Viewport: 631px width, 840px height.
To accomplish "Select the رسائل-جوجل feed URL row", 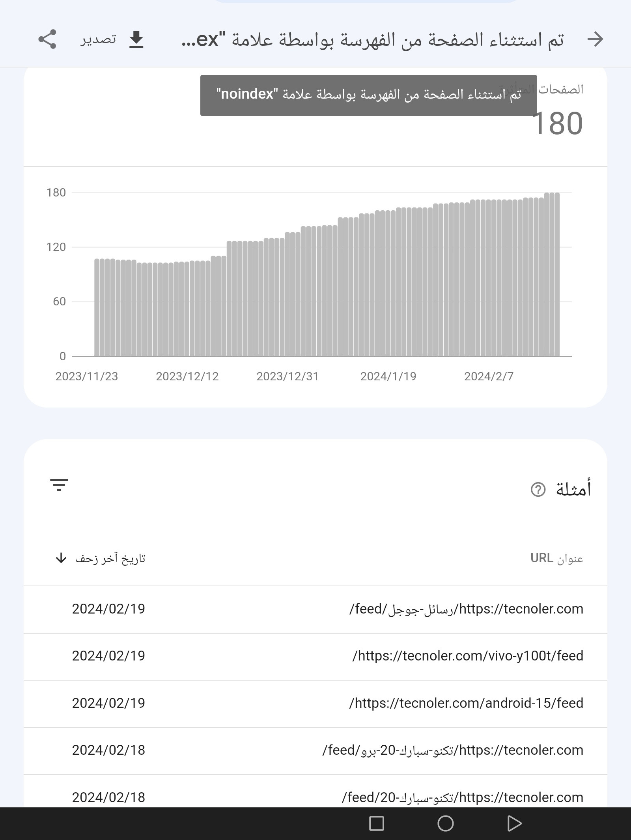I will pos(466,609).
